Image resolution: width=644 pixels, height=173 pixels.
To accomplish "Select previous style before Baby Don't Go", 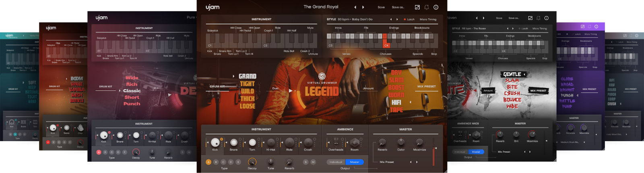I will (391, 19).
